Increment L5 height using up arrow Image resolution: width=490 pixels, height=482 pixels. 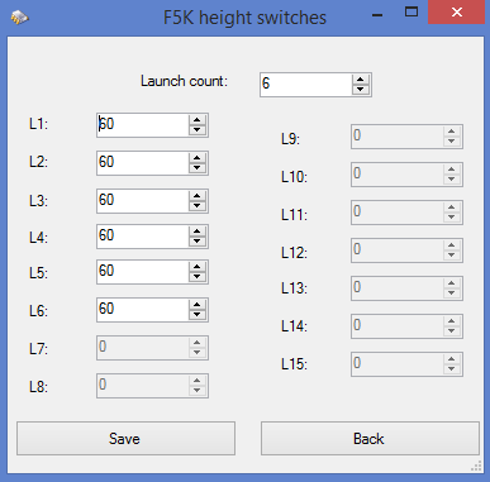(197, 267)
